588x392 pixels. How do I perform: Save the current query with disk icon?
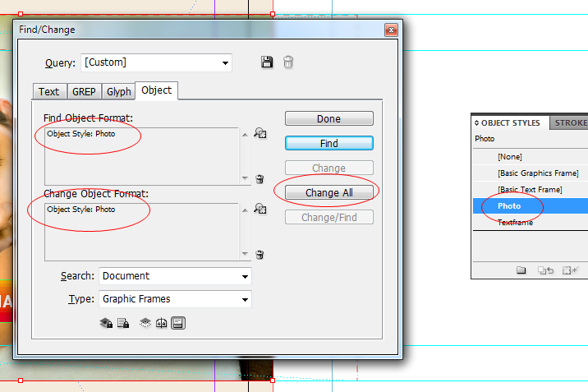[267, 62]
